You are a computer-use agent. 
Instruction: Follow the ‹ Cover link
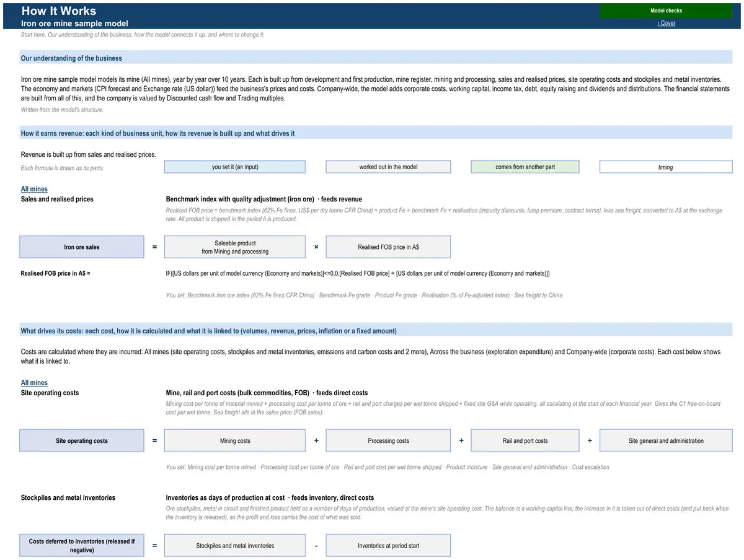tap(666, 23)
